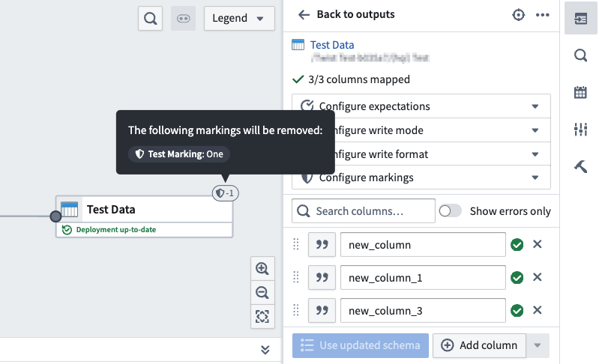The width and height of the screenshot is (599, 364).
Task: Open the build hammer sidebar icon
Action: click(581, 166)
